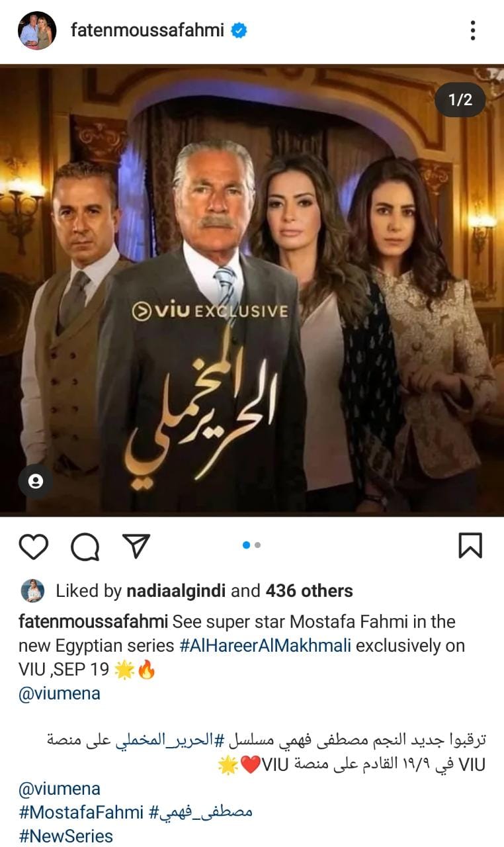This screenshot has height=847, width=504.
Task: Open the #NewSeries hashtag
Action: coord(66,836)
